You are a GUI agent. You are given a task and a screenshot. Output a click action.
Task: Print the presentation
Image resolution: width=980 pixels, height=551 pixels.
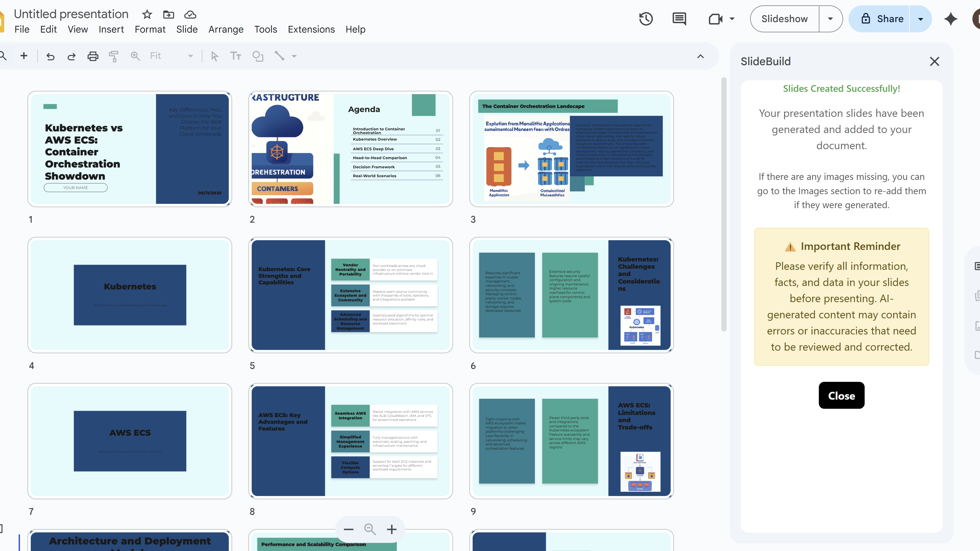93,56
